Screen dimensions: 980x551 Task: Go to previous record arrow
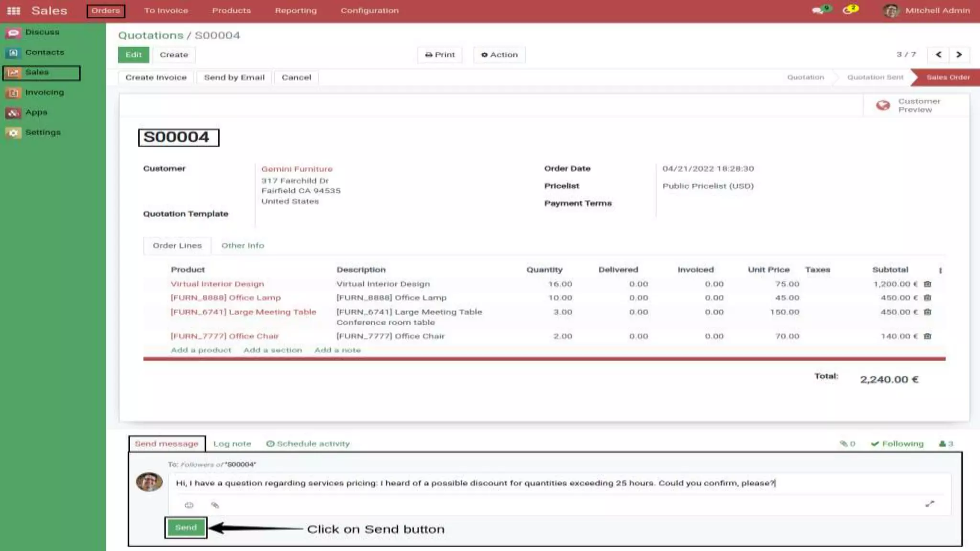click(938, 55)
